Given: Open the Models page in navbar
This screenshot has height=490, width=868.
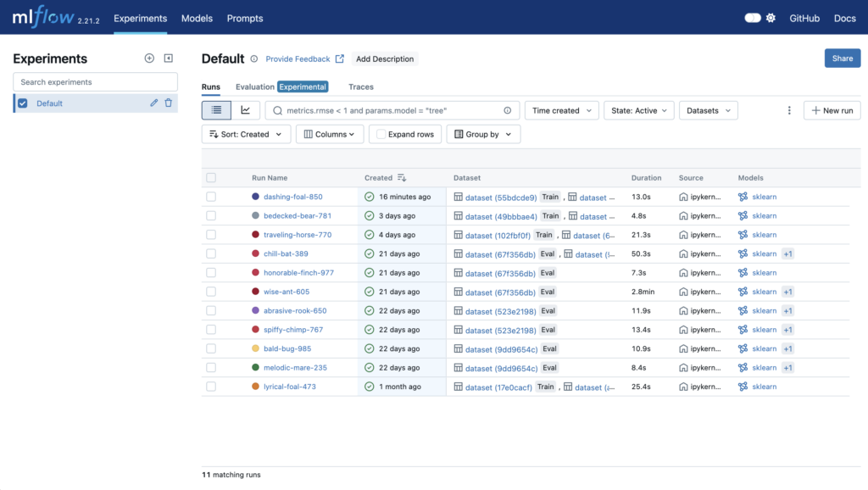Looking at the screenshot, I should (x=197, y=19).
